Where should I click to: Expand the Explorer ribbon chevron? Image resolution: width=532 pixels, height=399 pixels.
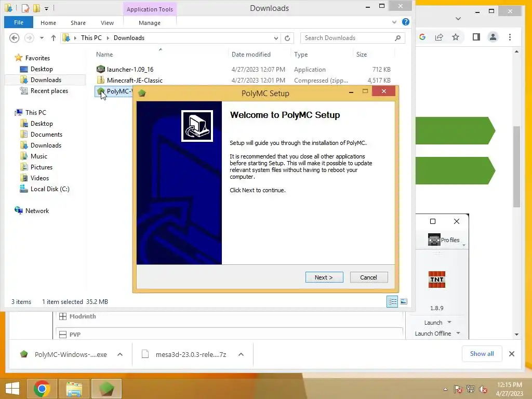(394, 22)
